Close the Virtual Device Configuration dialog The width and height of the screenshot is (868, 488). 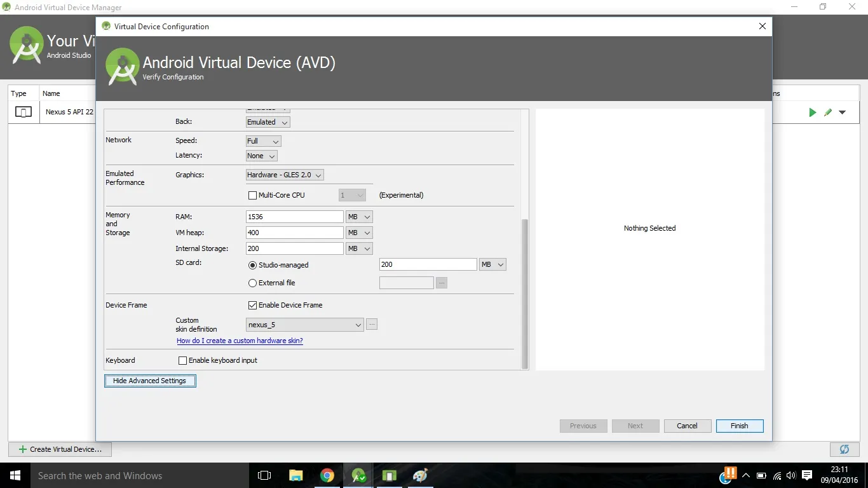click(x=763, y=26)
